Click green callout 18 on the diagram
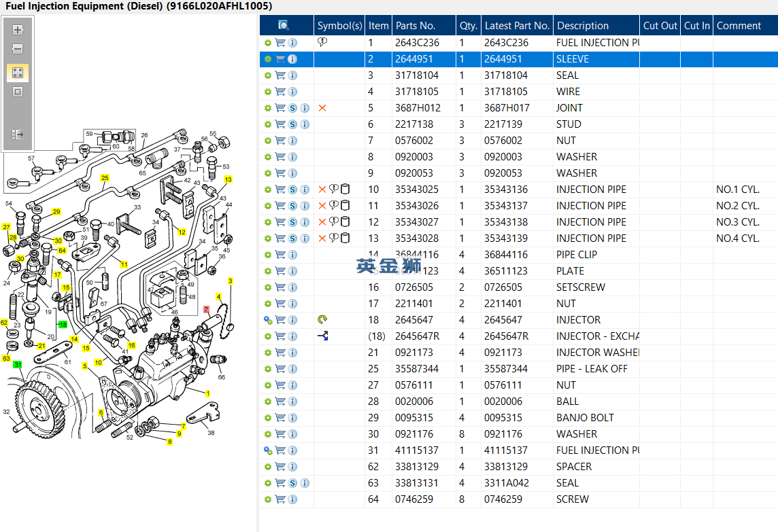Screen dimensions: 778x532 click(63, 324)
